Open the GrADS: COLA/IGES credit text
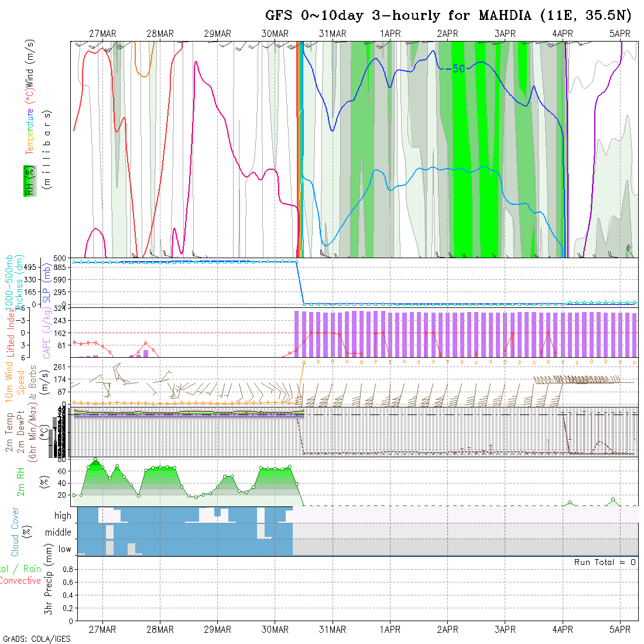This screenshot has width=644, height=644. click(36, 639)
